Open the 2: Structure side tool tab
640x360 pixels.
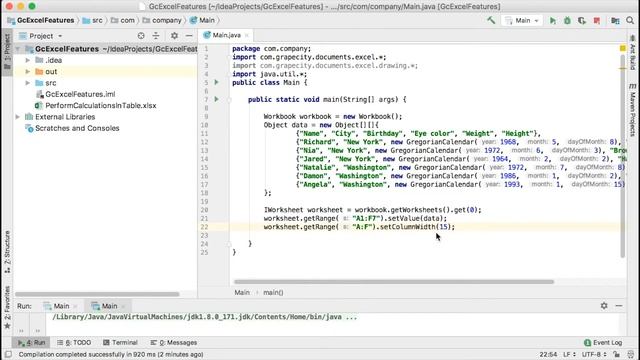click(x=7, y=252)
